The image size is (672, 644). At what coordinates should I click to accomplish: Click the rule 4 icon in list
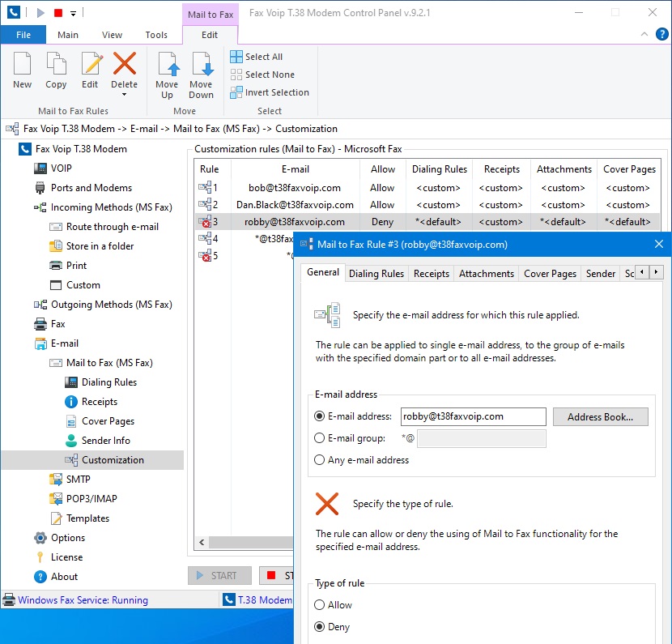pos(205,238)
